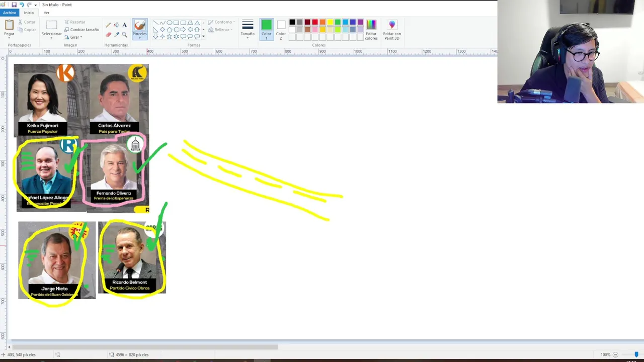
Task: Pick the red color swatch
Action: click(314, 22)
